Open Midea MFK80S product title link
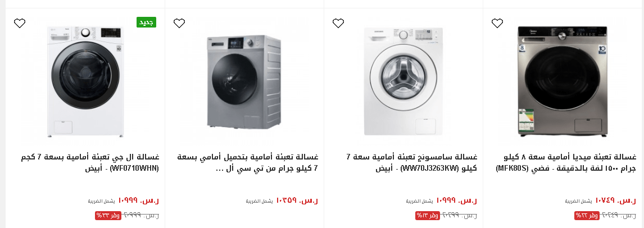Screen dimensions: 644x228 click(566, 162)
